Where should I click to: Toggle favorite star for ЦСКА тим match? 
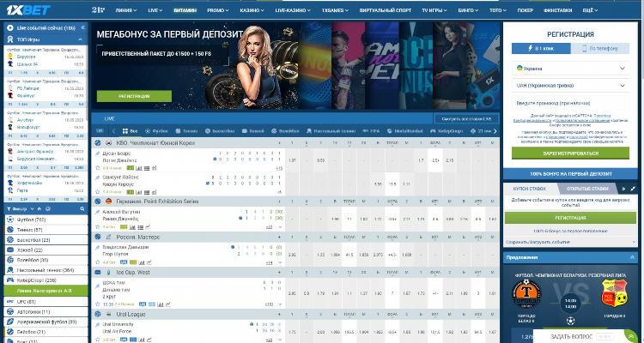[x=98, y=304]
